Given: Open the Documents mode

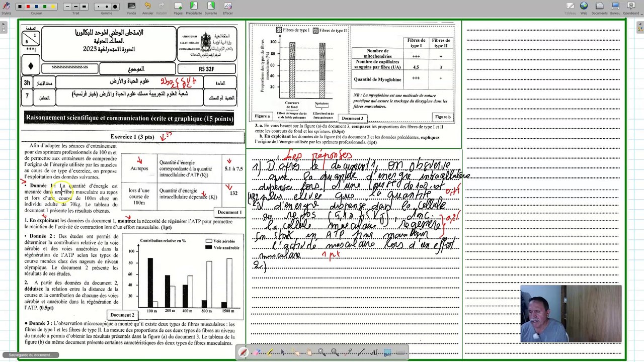Looking at the screenshot, I should 599,8.
